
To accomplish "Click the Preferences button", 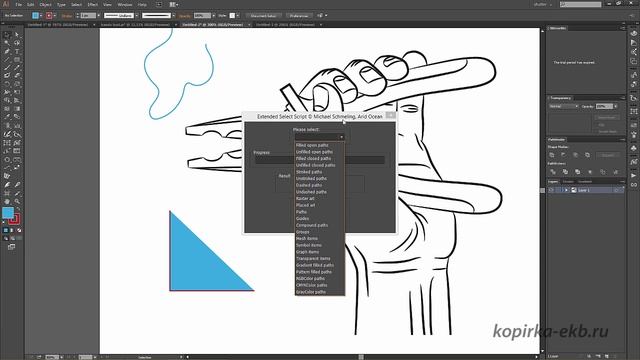I will tap(299, 16).
